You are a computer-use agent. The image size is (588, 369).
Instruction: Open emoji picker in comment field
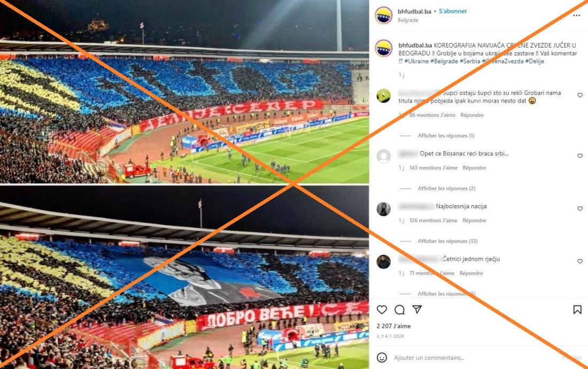(x=382, y=358)
